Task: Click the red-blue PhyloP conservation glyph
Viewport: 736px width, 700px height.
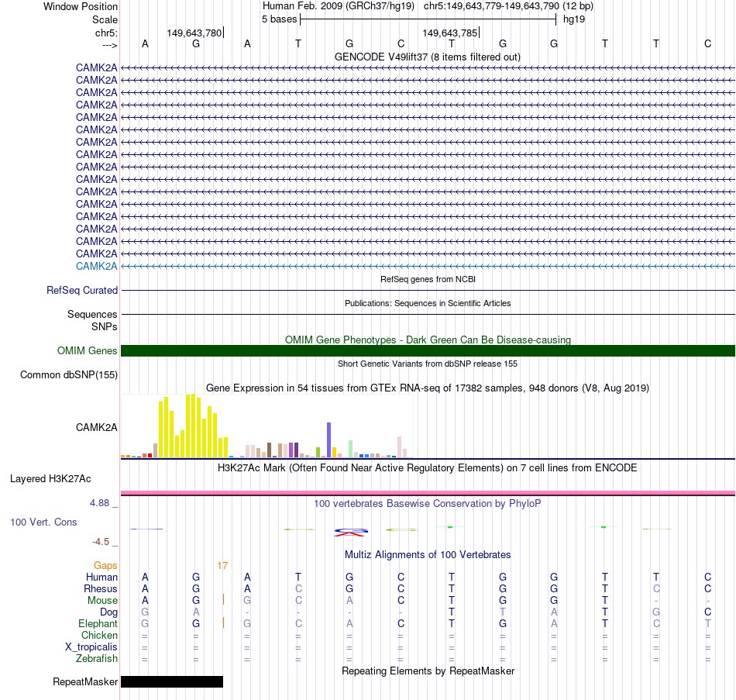Action: coord(351,532)
